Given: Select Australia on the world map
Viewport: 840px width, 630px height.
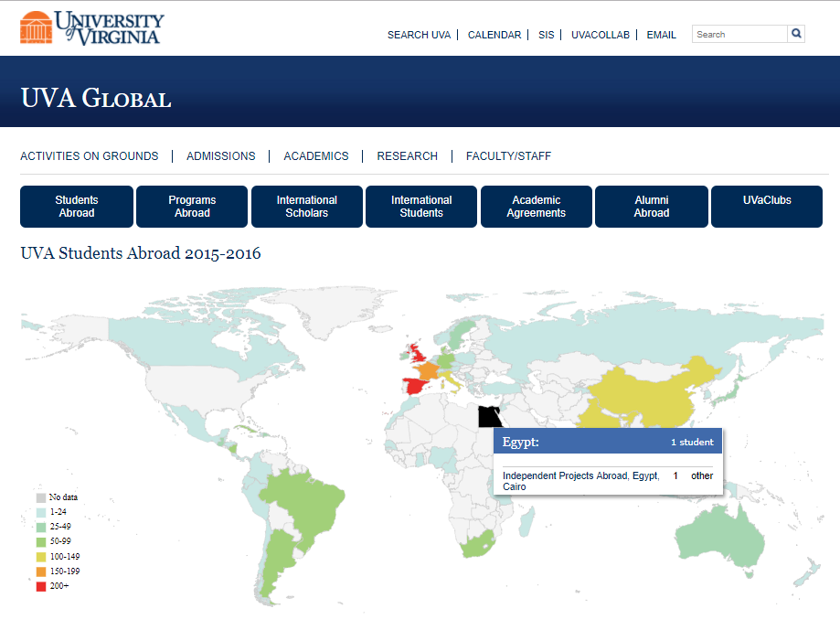Looking at the screenshot, I should [x=722, y=539].
